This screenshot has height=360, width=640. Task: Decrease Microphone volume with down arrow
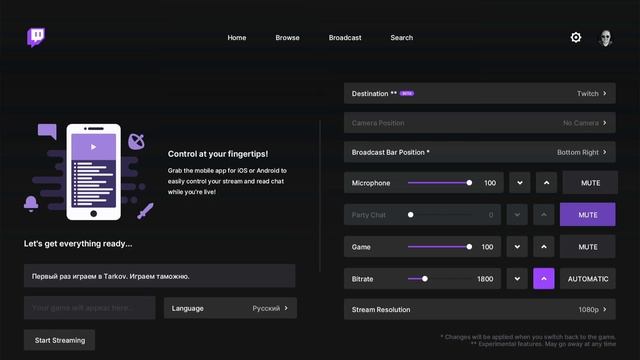tap(520, 183)
